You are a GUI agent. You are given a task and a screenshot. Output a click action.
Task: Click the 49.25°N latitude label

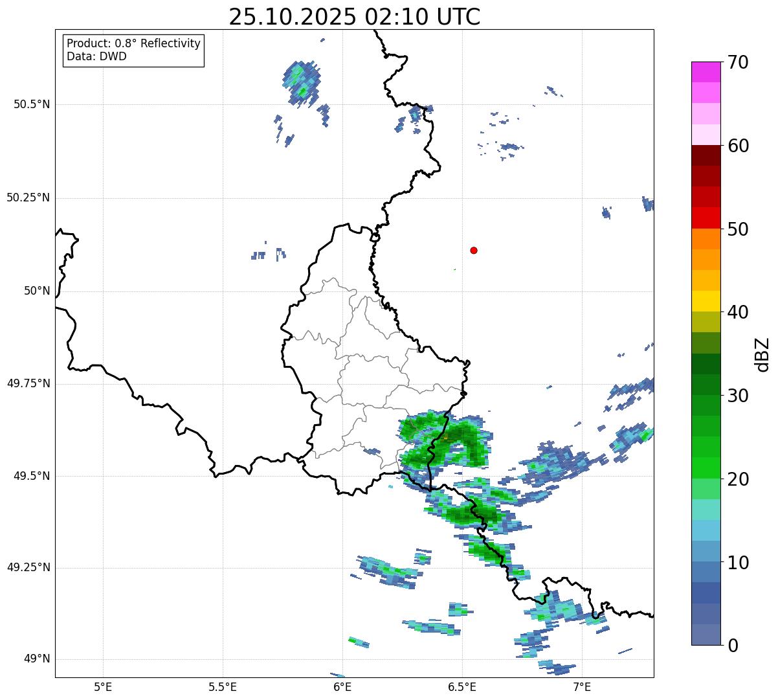click(x=28, y=568)
